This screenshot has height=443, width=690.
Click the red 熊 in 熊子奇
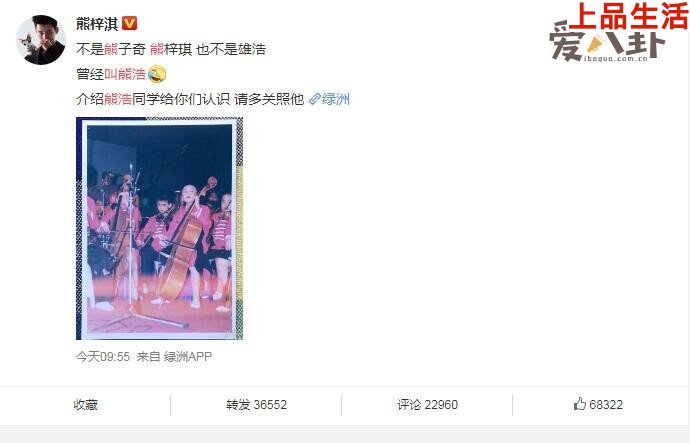(x=111, y=49)
